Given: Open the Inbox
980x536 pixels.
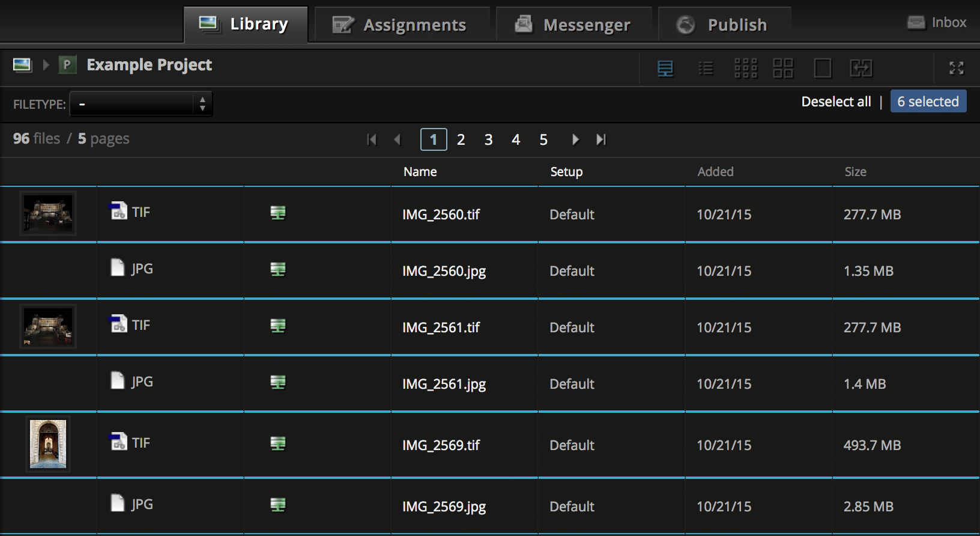Looking at the screenshot, I should [937, 23].
